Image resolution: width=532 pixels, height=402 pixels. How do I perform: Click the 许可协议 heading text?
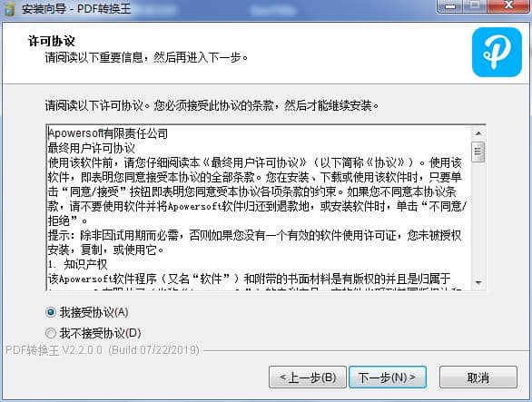pos(51,41)
